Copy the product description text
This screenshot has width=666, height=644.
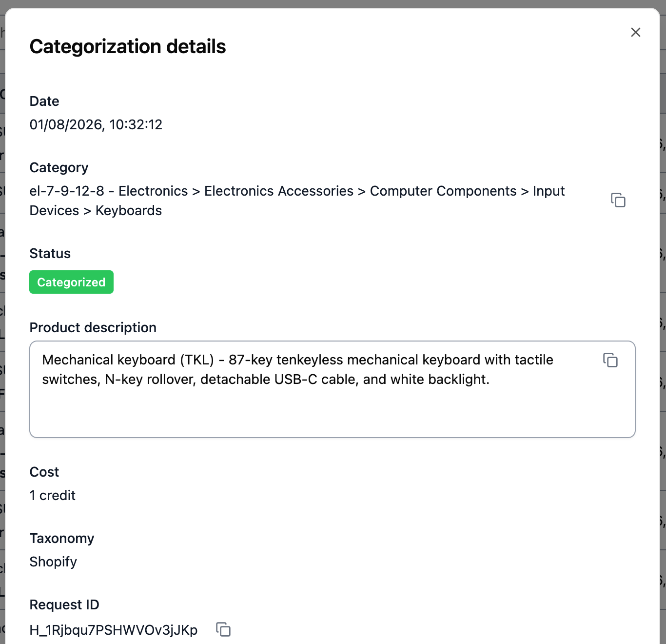coord(610,361)
